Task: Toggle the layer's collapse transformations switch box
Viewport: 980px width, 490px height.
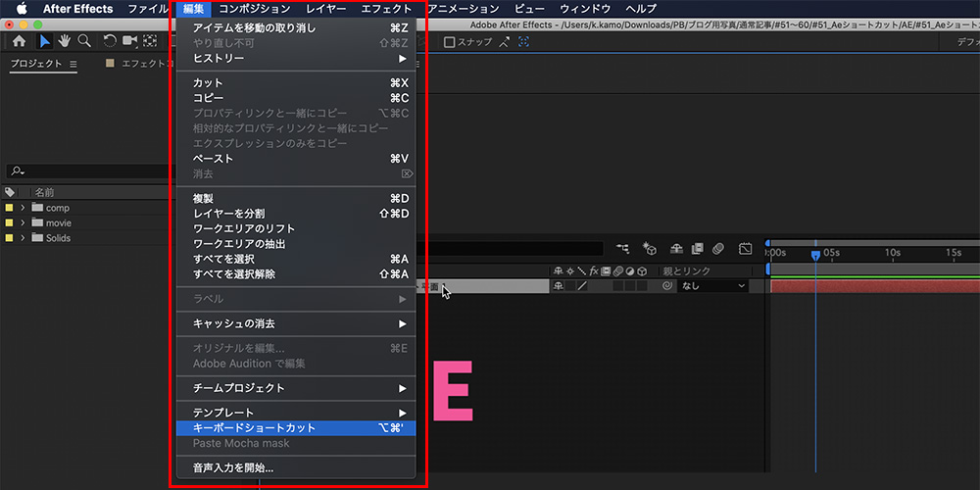Action: point(570,286)
